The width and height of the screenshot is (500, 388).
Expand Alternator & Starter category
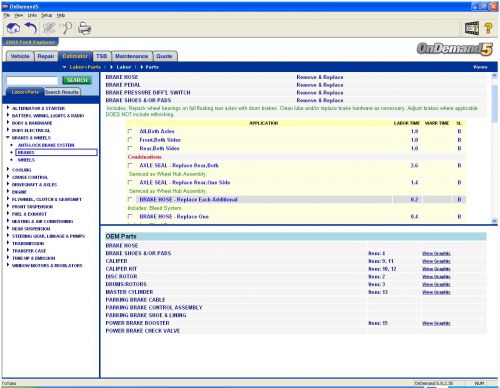pos(8,108)
